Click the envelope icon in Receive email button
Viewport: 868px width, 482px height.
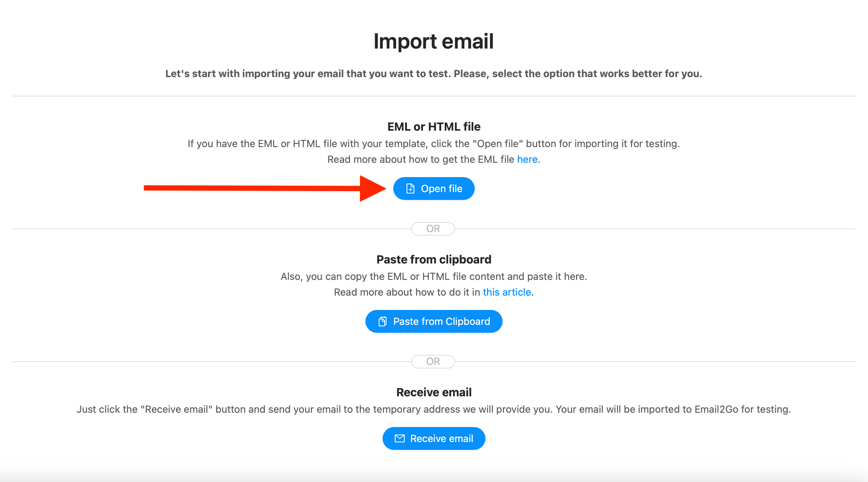[x=400, y=438]
